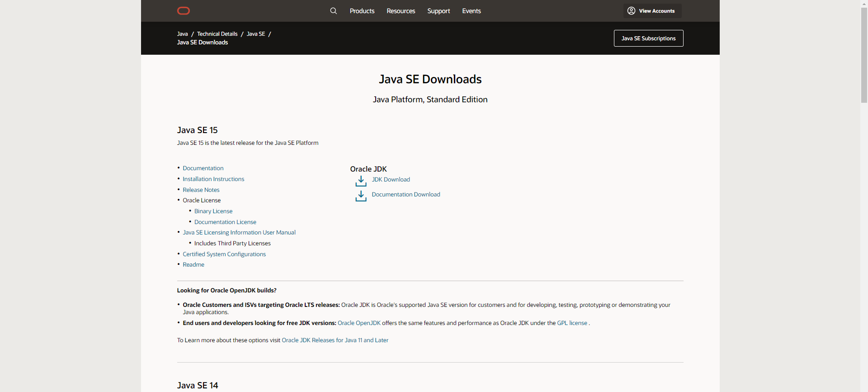Click the Java SE 15 heading
Image resolution: width=868 pixels, height=392 pixels.
198,130
